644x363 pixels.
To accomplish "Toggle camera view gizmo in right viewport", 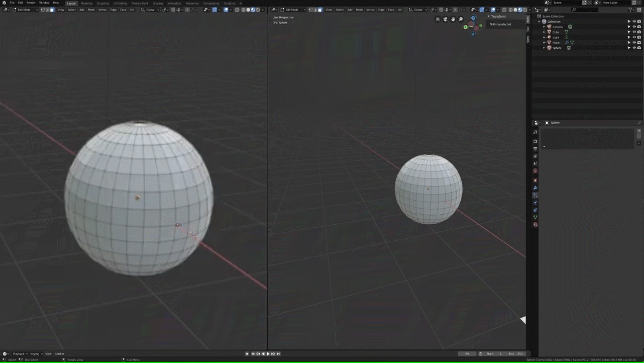I will coord(445,20).
